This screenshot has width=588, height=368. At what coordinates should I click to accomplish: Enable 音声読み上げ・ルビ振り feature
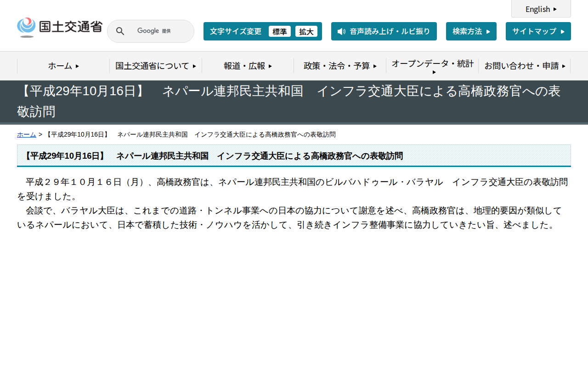(384, 31)
